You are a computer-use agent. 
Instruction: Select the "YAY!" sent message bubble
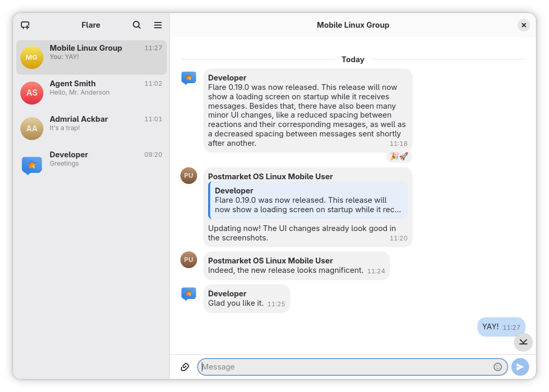[x=500, y=327]
